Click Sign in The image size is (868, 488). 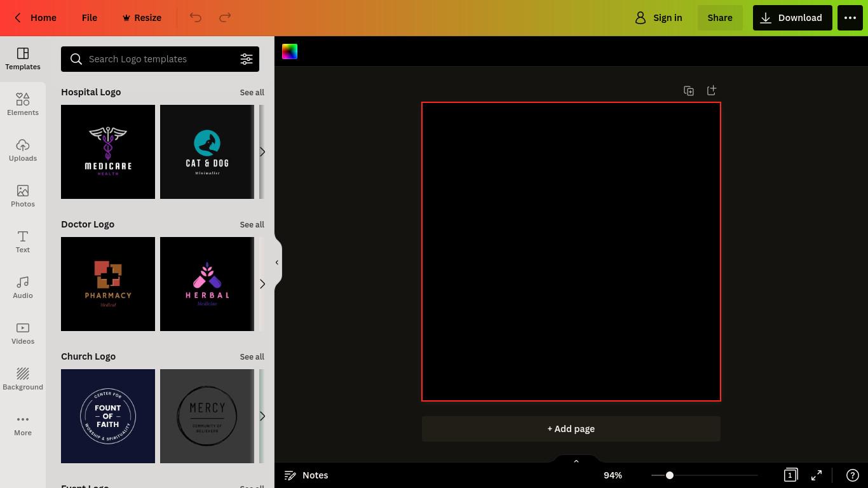click(658, 18)
